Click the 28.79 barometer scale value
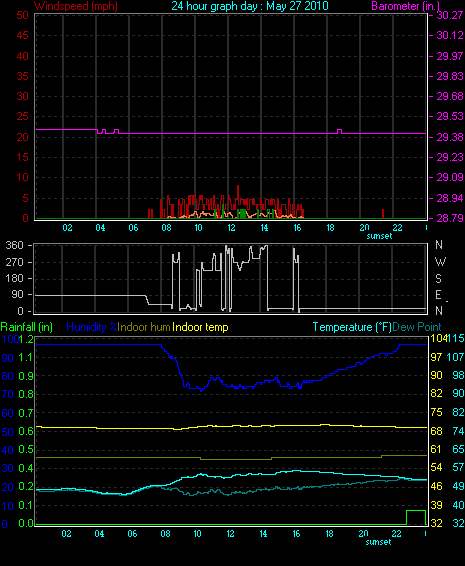 click(x=450, y=218)
